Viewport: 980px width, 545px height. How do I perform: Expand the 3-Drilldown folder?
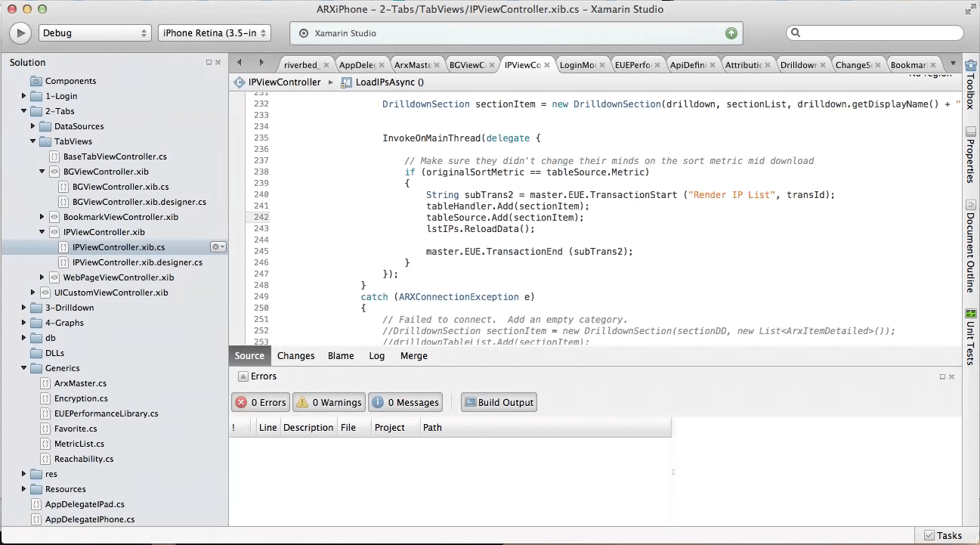click(x=24, y=308)
